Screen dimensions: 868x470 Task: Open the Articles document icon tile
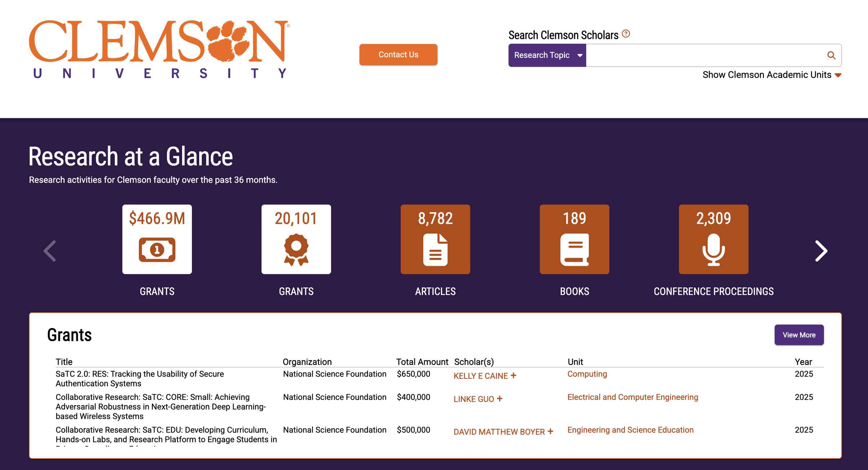click(x=435, y=239)
